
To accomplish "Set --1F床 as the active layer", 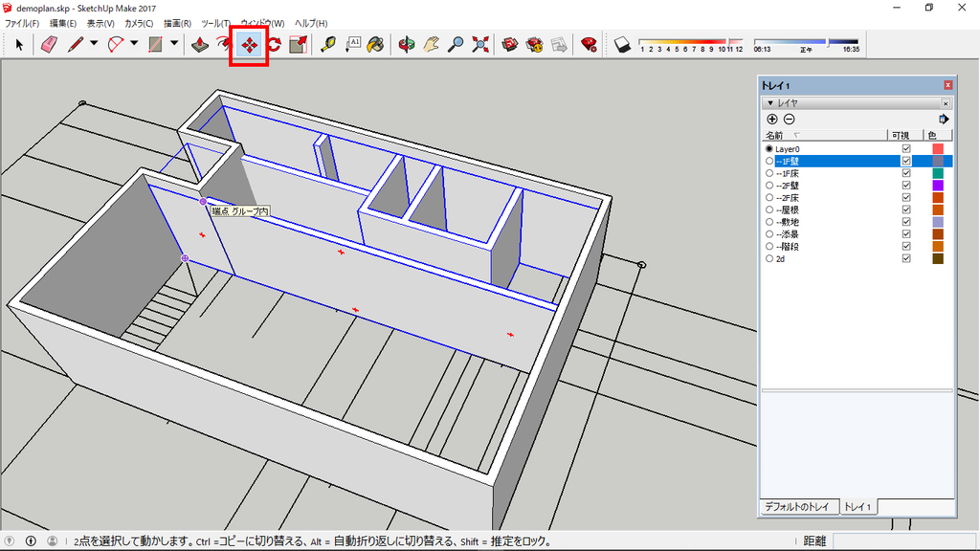I will (x=769, y=173).
